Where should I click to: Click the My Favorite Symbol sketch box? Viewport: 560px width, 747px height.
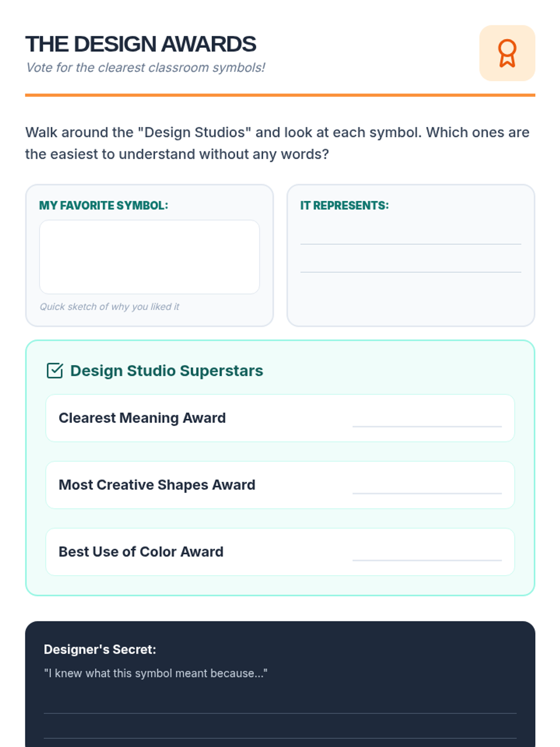point(149,257)
